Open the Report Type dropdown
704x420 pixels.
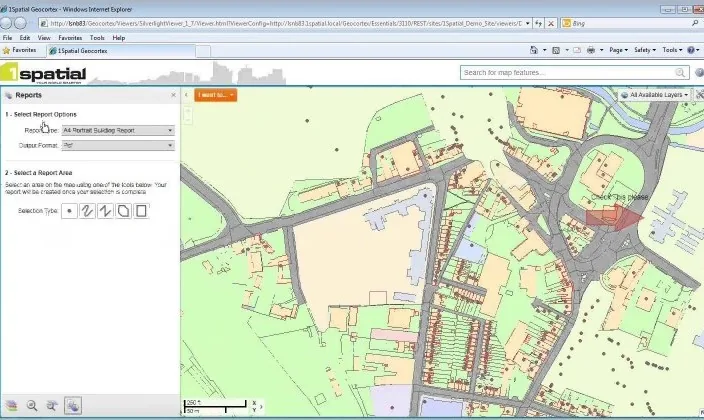(x=118, y=130)
